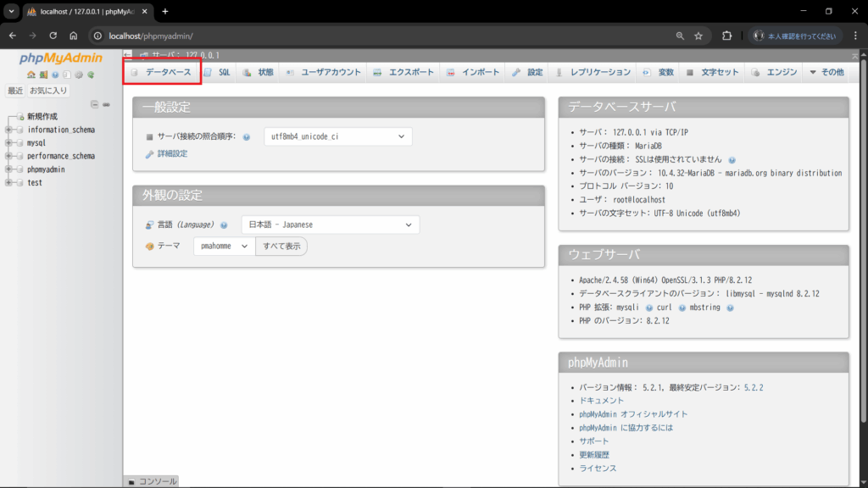Click the logout door icon in sidebar
The image size is (868, 488).
pos(43,75)
